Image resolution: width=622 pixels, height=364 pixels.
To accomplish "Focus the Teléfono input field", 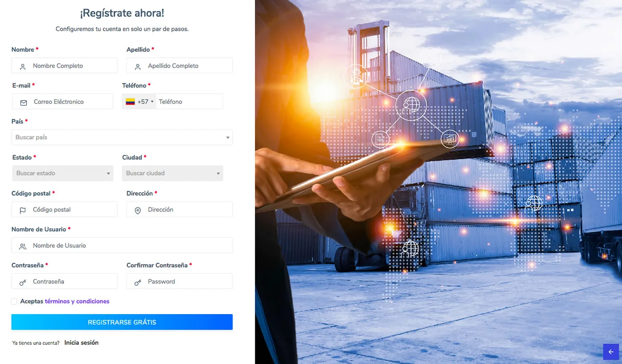I will click(x=189, y=101).
